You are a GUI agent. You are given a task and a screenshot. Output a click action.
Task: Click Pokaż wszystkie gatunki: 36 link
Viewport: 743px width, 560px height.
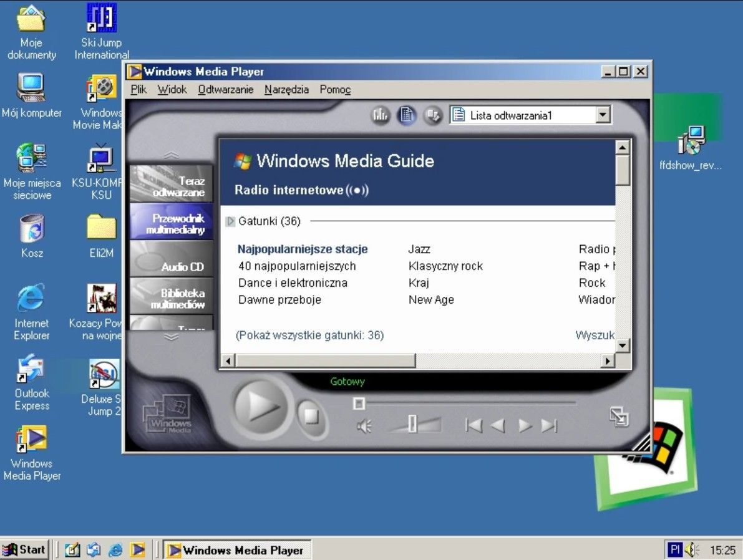(x=309, y=336)
